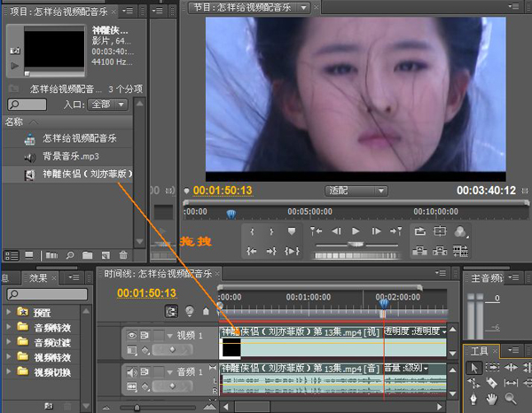Image resolution: width=532 pixels, height=413 pixels.
Task: Switch to the 效果 effects tab
Action: (x=38, y=278)
